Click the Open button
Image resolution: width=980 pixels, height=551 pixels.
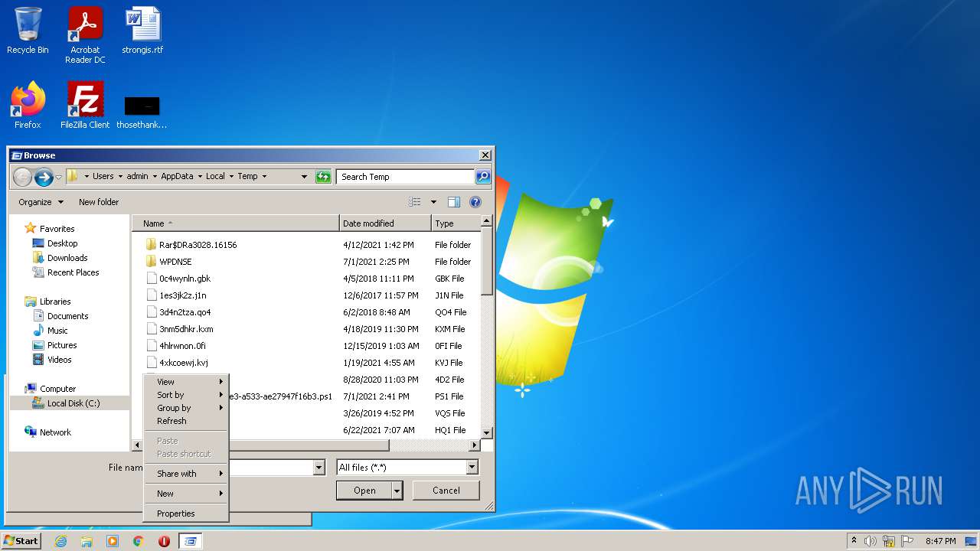pos(364,491)
